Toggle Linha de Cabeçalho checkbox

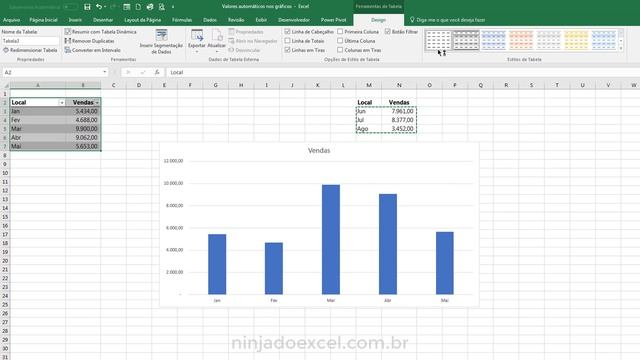coord(287,31)
